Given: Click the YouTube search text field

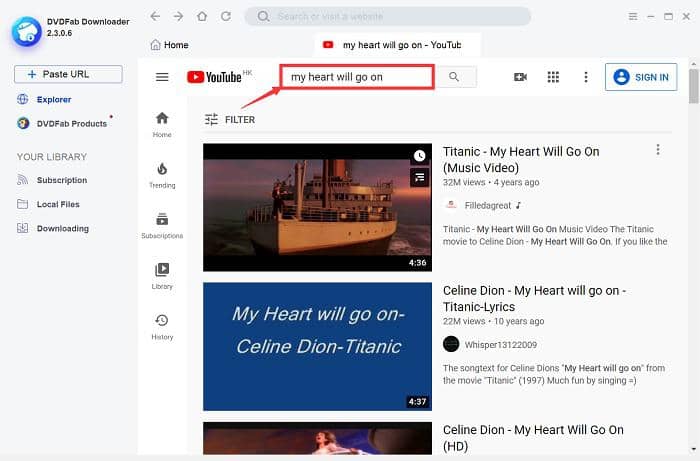Looking at the screenshot, I should [x=357, y=77].
